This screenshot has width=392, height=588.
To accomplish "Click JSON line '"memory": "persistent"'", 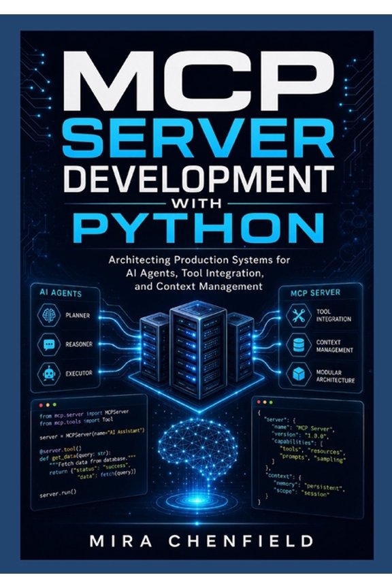I will click(x=309, y=486).
